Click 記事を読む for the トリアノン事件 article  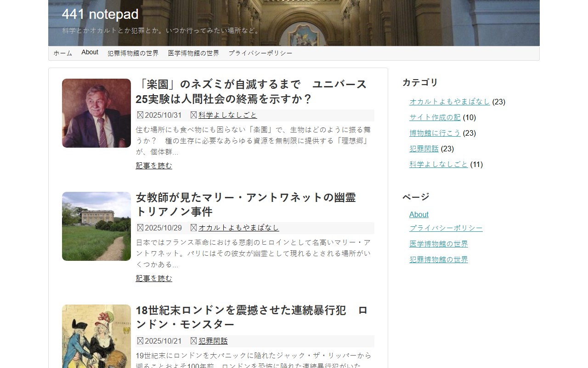pyautogui.click(x=154, y=278)
